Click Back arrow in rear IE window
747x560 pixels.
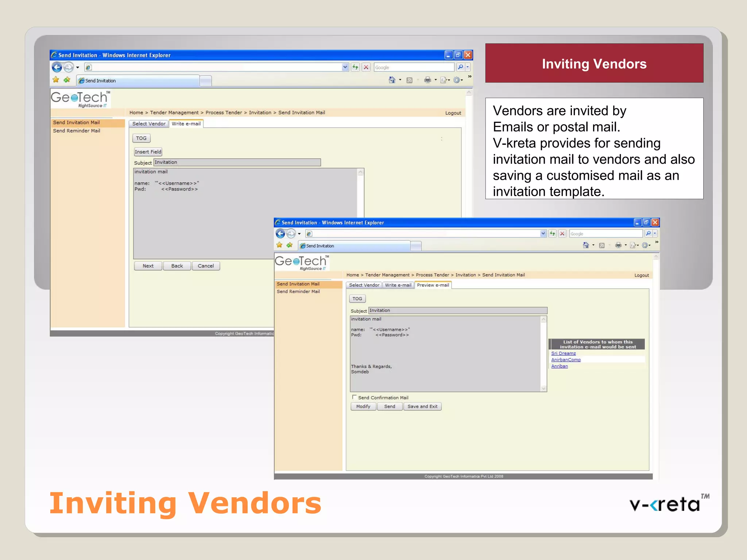57,67
